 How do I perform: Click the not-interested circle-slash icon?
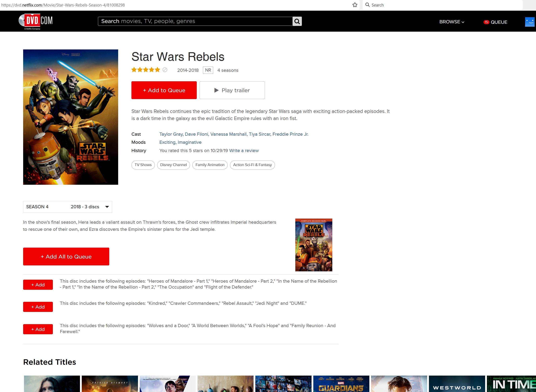click(x=165, y=70)
